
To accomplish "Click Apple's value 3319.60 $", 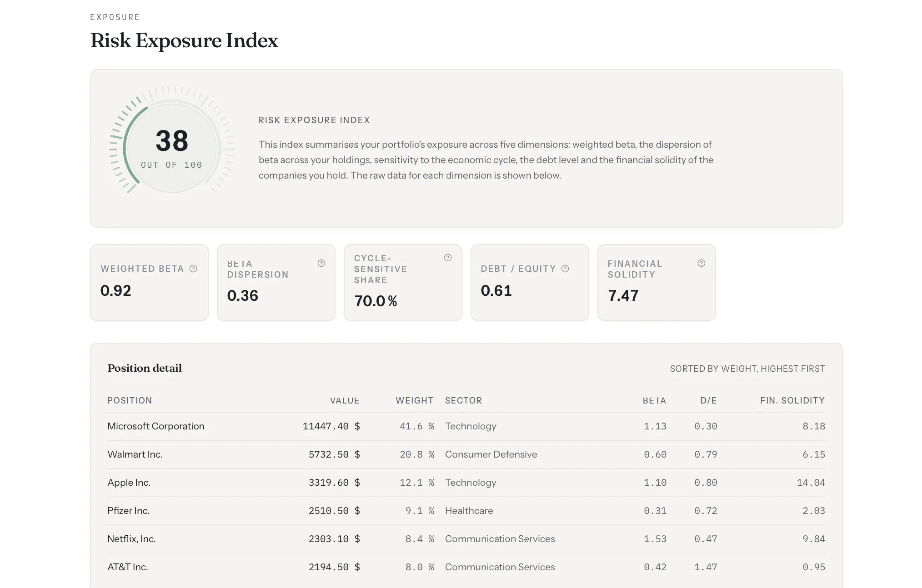I will tap(334, 483).
